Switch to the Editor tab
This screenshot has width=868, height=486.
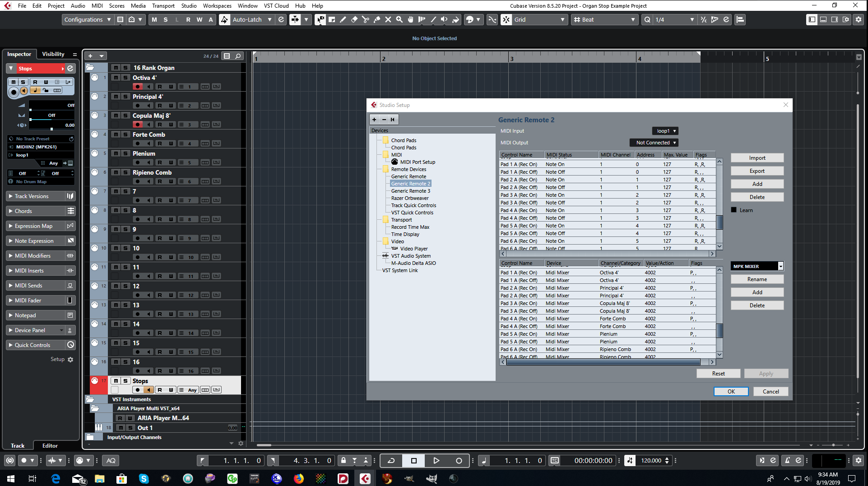pos(50,445)
